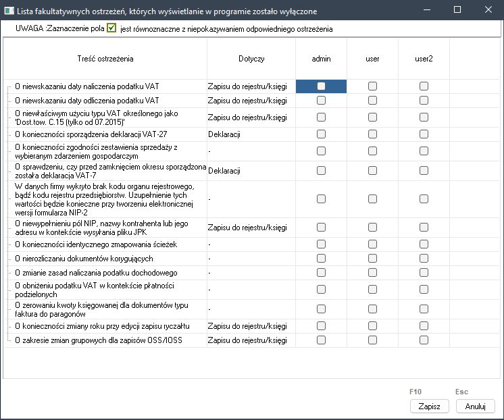Tick user checkbox for 'identycznego zmapowania ścieżek'
Screen dimensions: 504x420
tap(372, 244)
